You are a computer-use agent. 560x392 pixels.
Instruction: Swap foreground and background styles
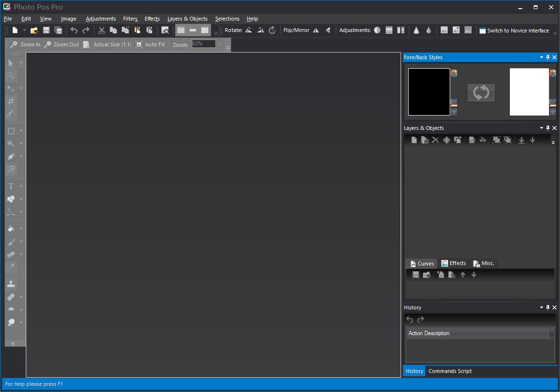click(481, 93)
